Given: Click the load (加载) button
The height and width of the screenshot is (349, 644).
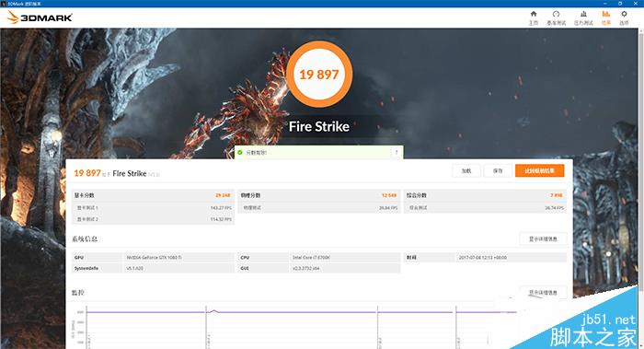Looking at the screenshot, I should (x=466, y=170).
